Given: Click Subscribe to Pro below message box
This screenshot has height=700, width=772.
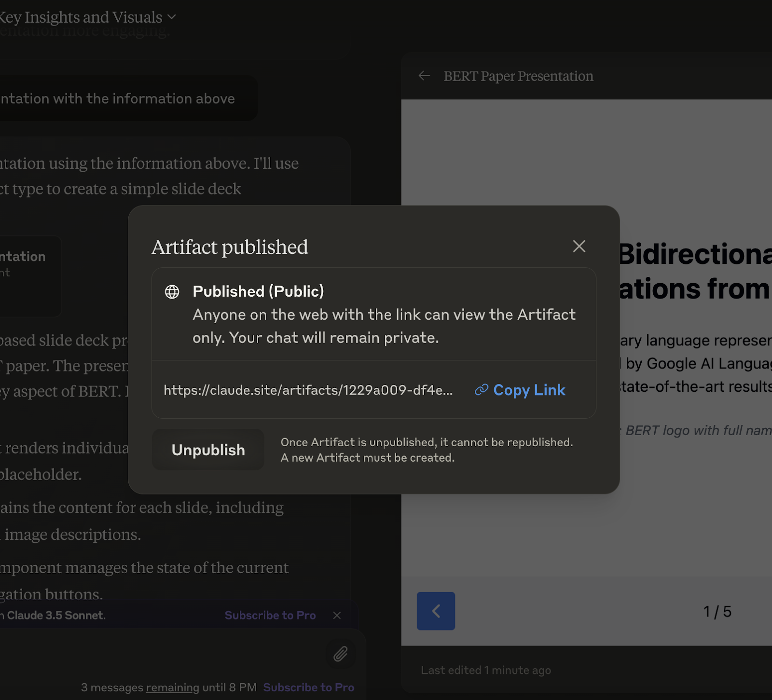Looking at the screenshot, I should point(309,687).
